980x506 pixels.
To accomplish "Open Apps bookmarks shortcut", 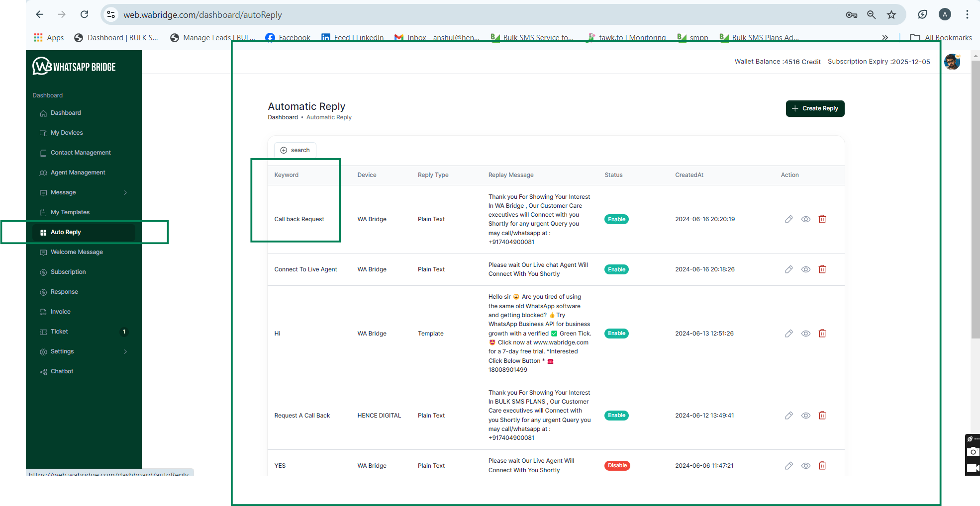I will (x=49, y=38).
